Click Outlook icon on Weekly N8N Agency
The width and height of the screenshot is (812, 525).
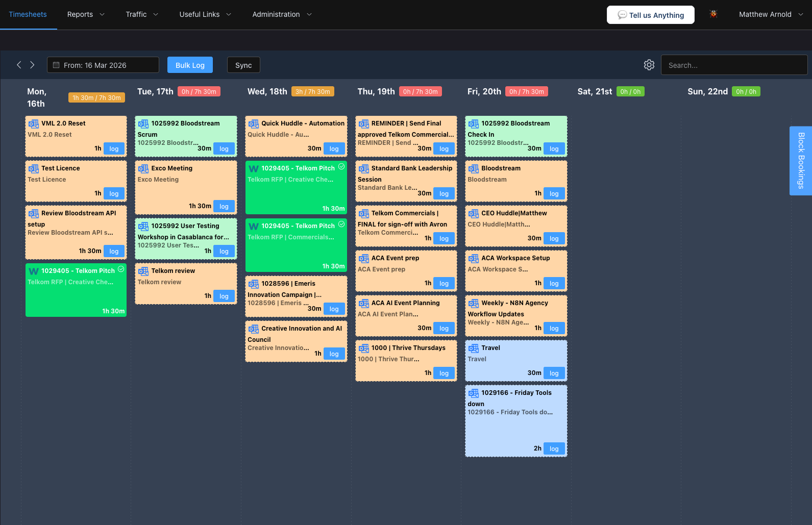(474, 303)
